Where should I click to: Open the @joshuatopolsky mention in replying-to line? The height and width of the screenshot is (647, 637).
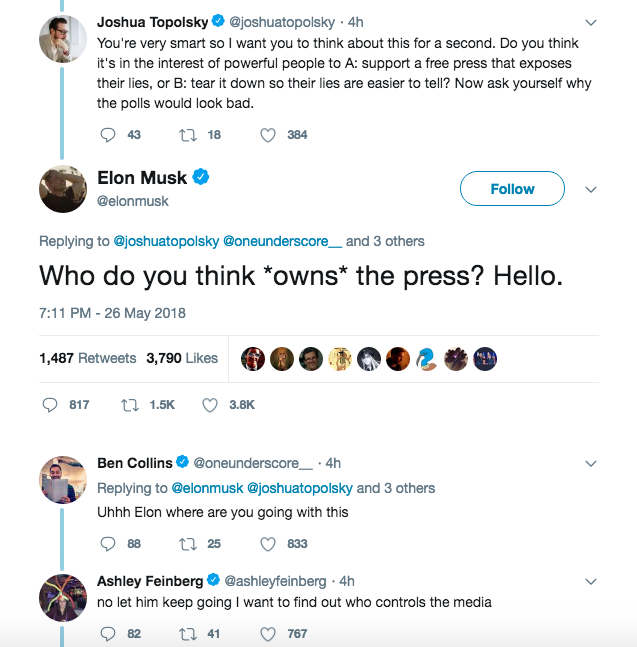click(166, 241)
